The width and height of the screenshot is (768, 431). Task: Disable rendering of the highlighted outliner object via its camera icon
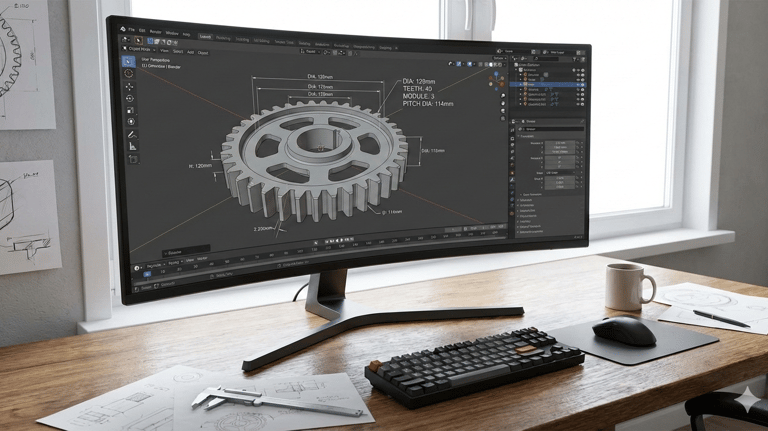[583, 85]
